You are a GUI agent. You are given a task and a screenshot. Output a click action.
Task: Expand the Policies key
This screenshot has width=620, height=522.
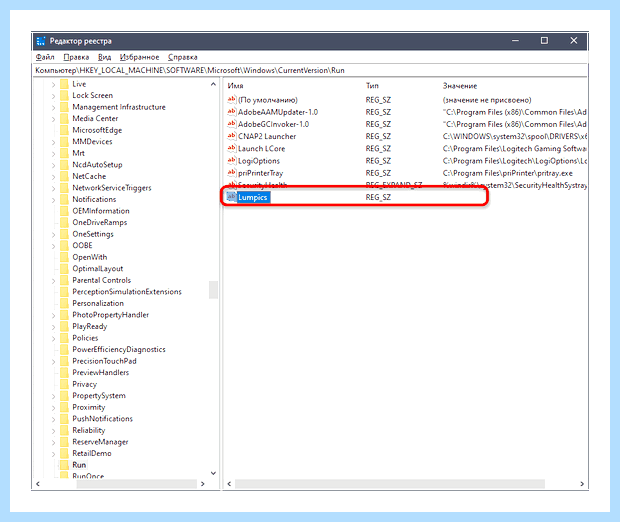[53, 338]
